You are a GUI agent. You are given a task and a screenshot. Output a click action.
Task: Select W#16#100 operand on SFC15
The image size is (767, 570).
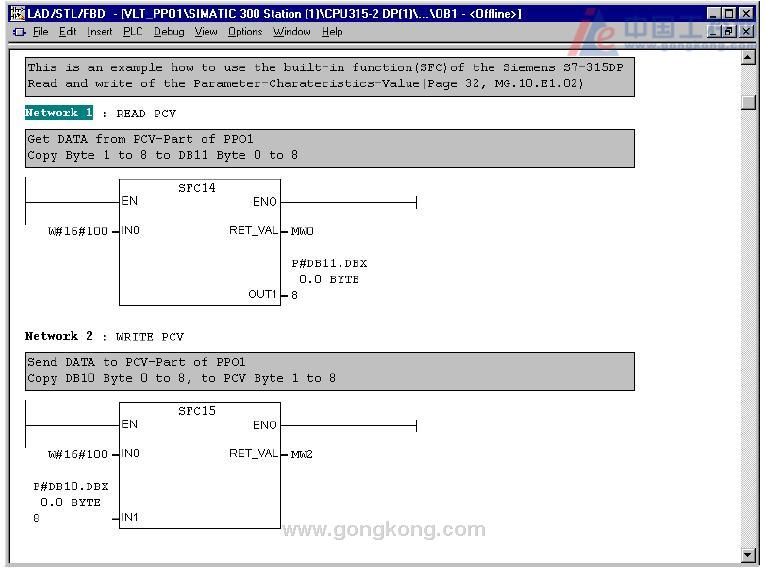(x=78, y=455)
